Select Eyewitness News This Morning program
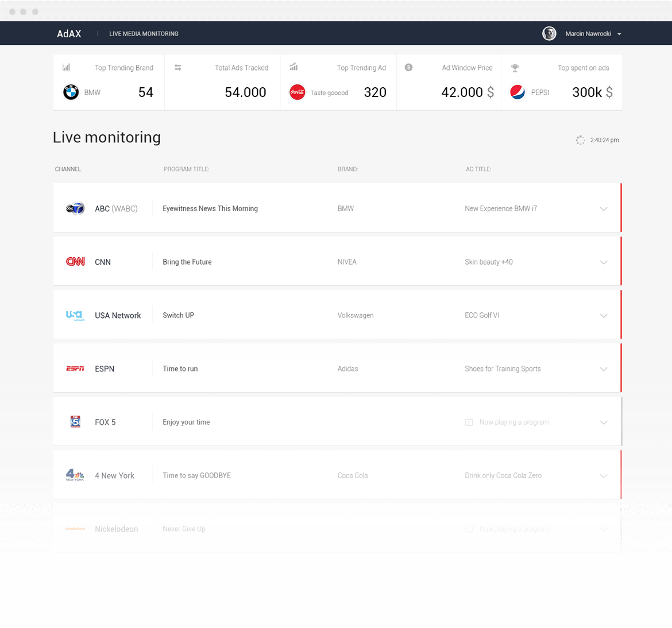The width and height of the screenshot is (672, 628). click(210, 208)
